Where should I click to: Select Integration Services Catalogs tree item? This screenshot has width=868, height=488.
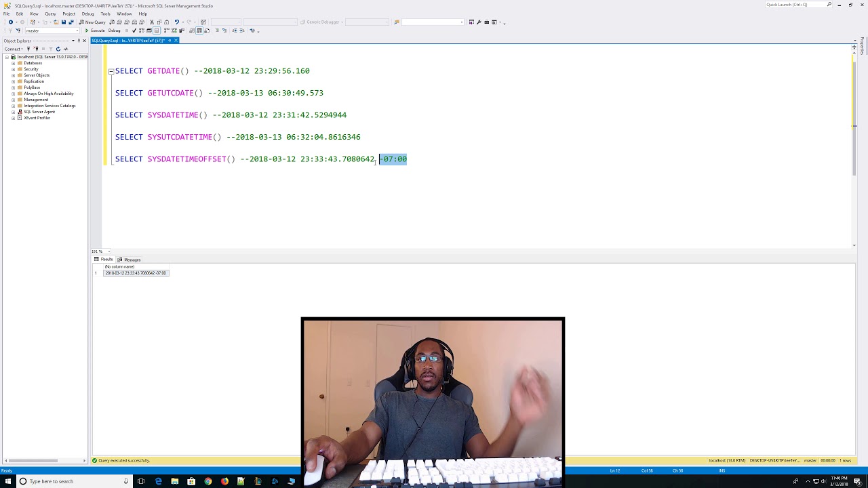(x=50, y=106)
